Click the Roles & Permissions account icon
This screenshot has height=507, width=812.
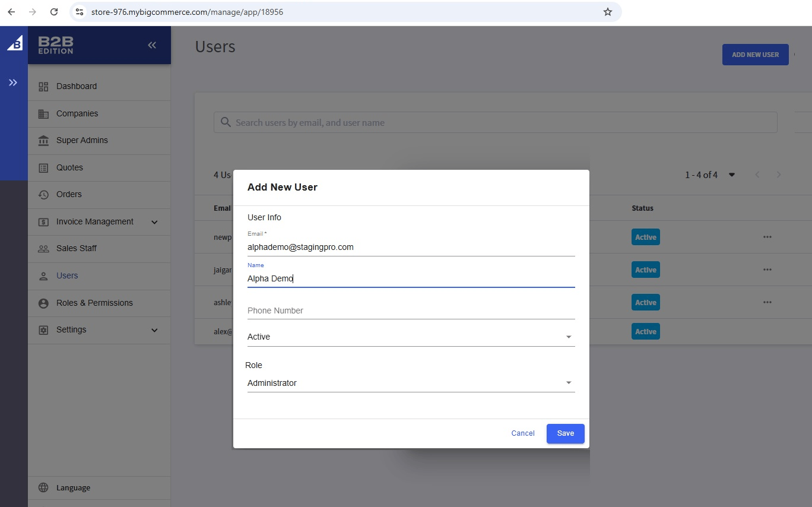[x=43, y=303]
